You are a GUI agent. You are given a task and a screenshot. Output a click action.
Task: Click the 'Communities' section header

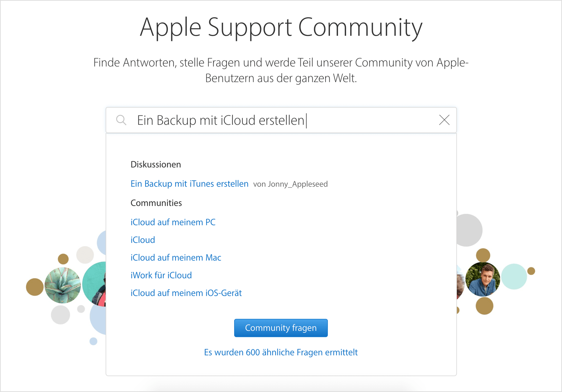[x=156, y=203]
